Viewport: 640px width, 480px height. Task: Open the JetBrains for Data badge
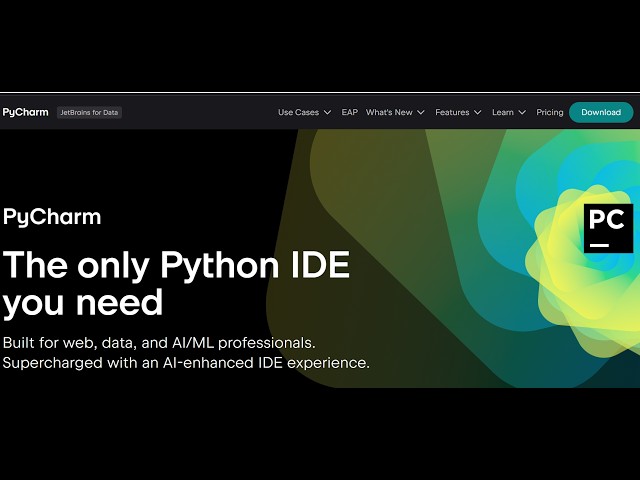(89, 112)
